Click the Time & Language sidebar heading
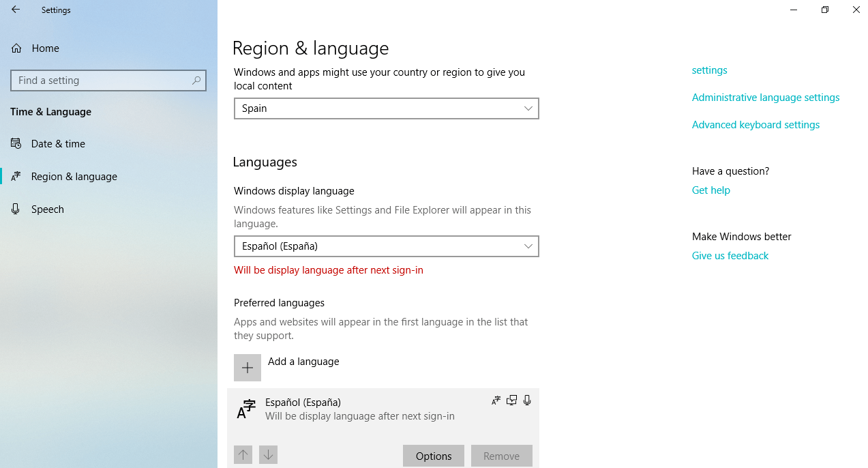Screen dimensions: 868x468 coord(50,112)
